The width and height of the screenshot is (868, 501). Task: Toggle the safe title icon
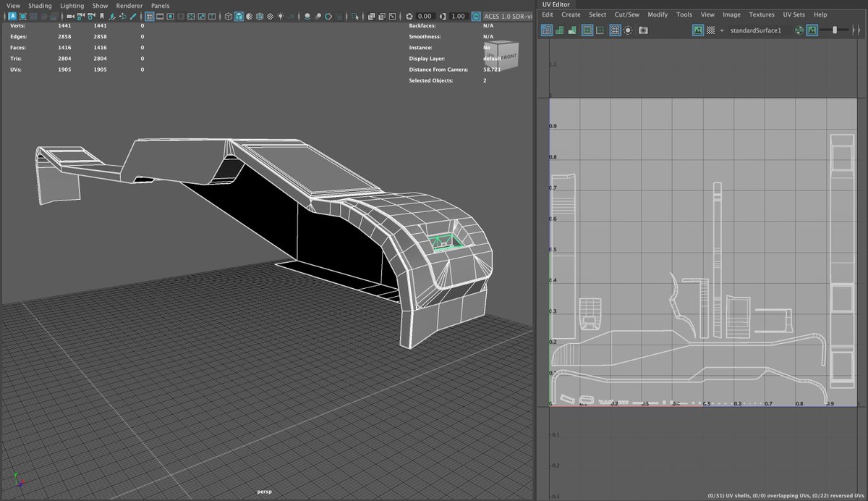[x=212, y=16]
